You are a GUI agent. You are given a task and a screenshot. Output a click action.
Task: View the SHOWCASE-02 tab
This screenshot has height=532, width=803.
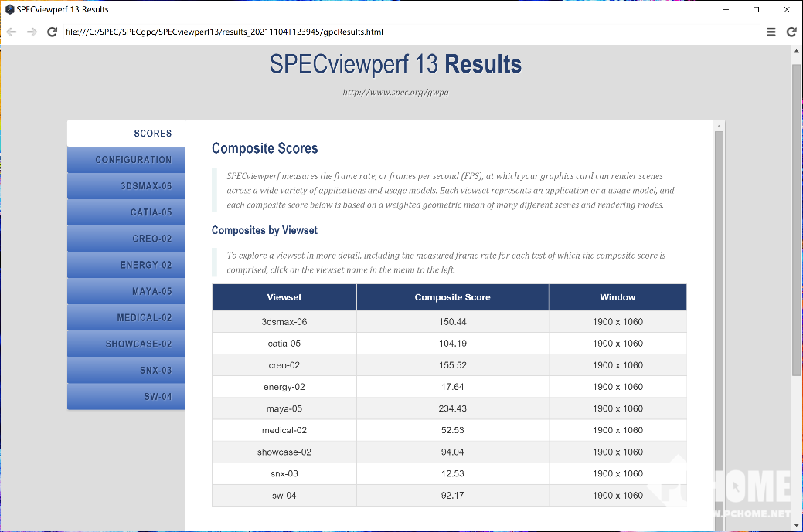[x=126, y=344]
